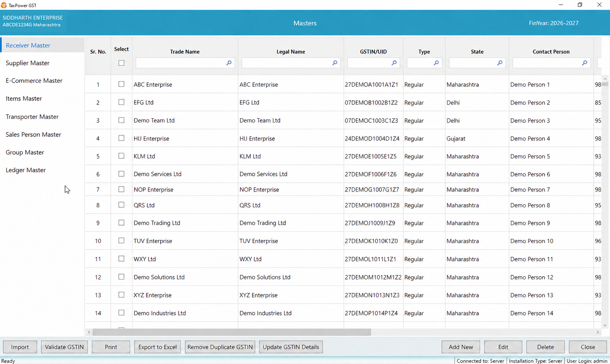Click the TaxPower GST app icon
The width and height of the screenshot is (610, 364).
[4, 5]
